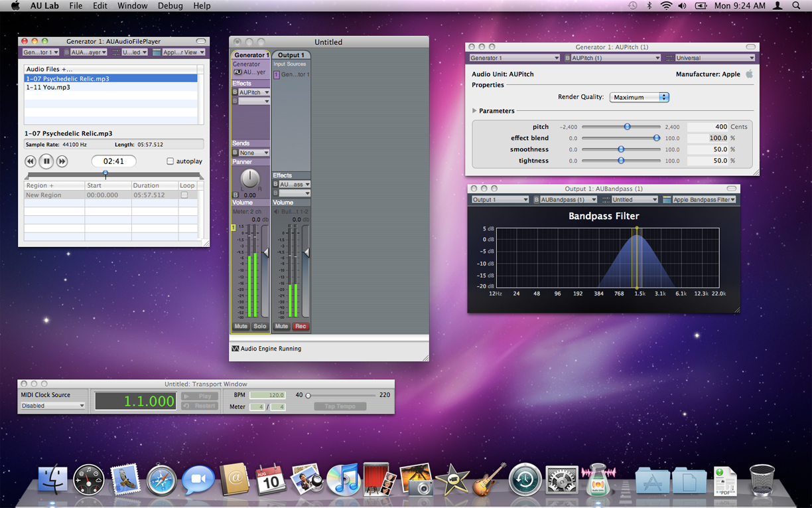Click the AU Lab icon in the dock
The image size is (812, 508).
[598, 479]
